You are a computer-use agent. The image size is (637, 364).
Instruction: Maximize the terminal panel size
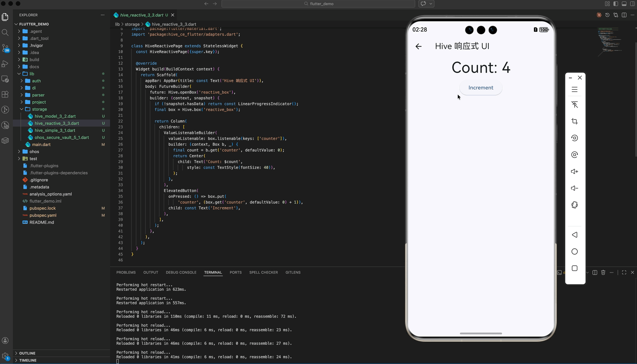624,272
